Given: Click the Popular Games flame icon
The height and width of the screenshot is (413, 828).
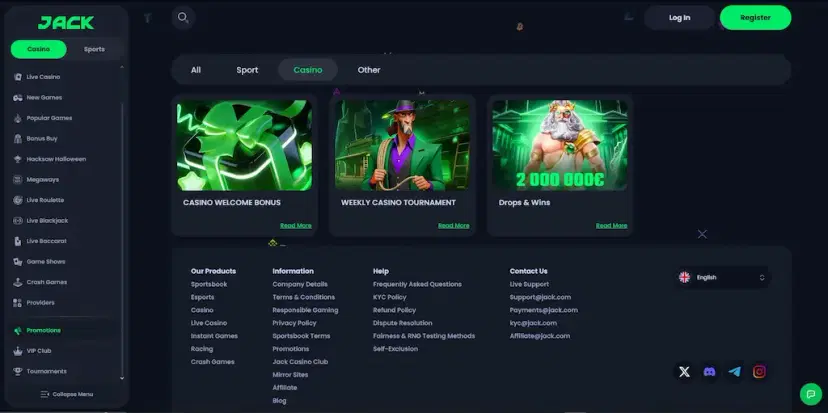Looking at the screenshot, I should pyautogui.click(x=18, y=118).
